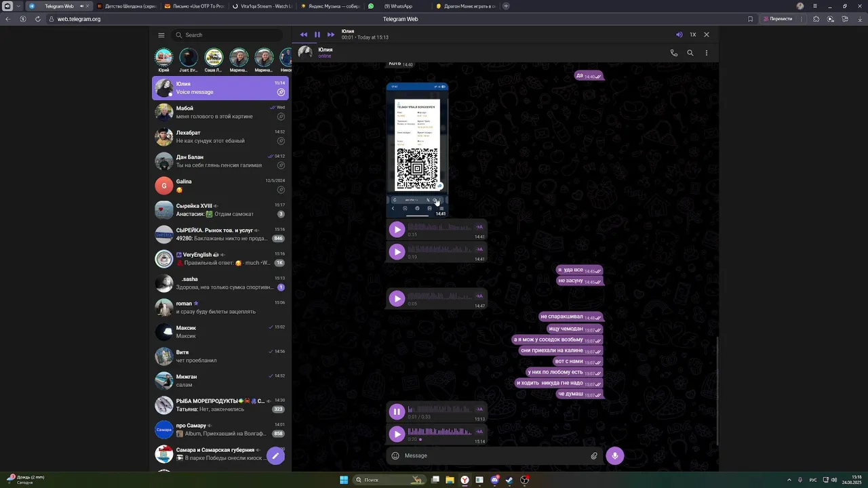Open the Galina chat
The height and width of the screenshot is (488, 868).
point(220,186)
